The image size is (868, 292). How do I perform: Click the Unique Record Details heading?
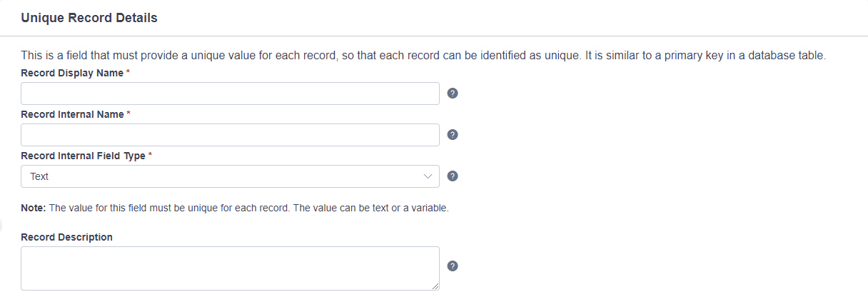point(89,18)
